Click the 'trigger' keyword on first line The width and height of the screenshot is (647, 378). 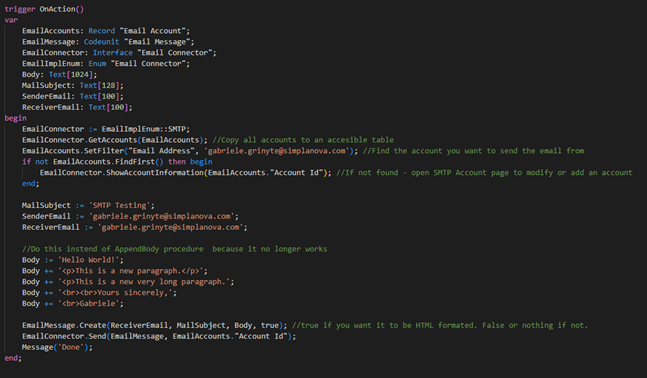coord(20,9)
